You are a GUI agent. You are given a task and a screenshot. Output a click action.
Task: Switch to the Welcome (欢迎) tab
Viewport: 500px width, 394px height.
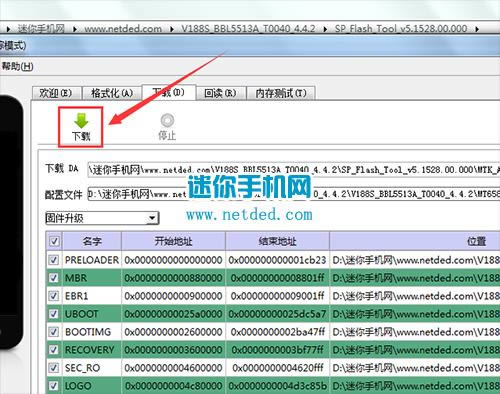tap(56, 93)
